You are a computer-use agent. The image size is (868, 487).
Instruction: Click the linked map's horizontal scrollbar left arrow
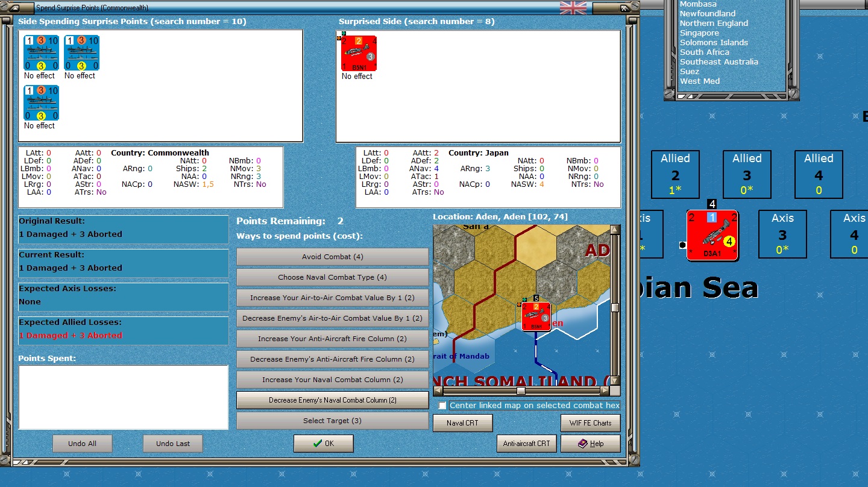(x=438, y=391)
